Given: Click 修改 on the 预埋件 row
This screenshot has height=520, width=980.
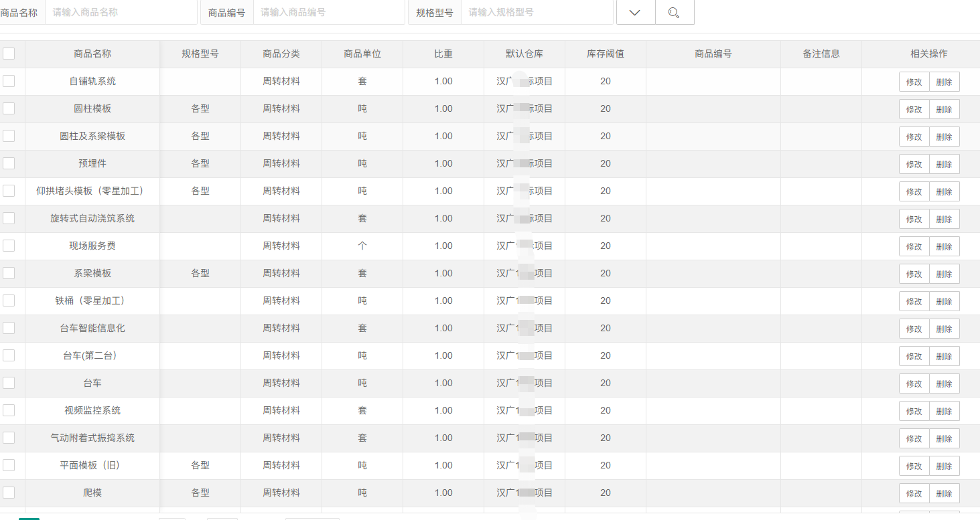Looking at the screenshot, I should 914,163.
